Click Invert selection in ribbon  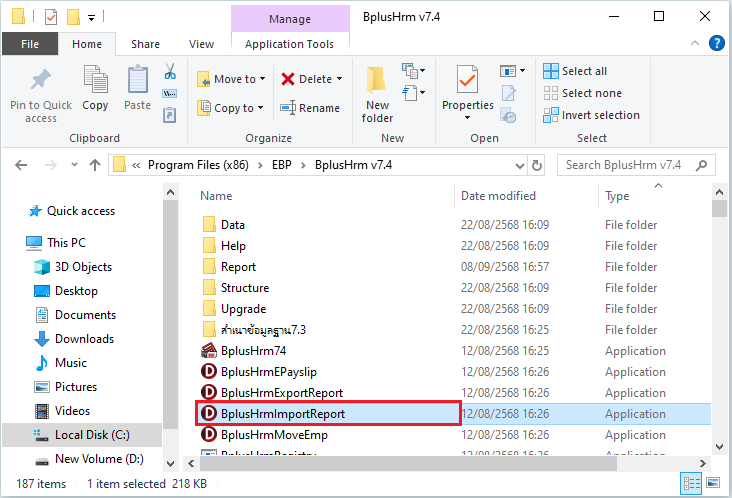pyautogui.click(x=590, y=115)
